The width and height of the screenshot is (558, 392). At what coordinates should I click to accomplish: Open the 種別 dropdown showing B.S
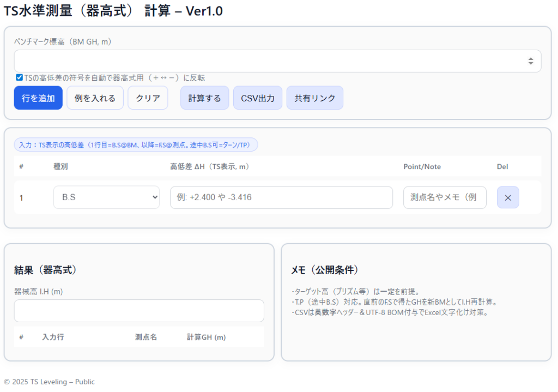coord(106,197)
